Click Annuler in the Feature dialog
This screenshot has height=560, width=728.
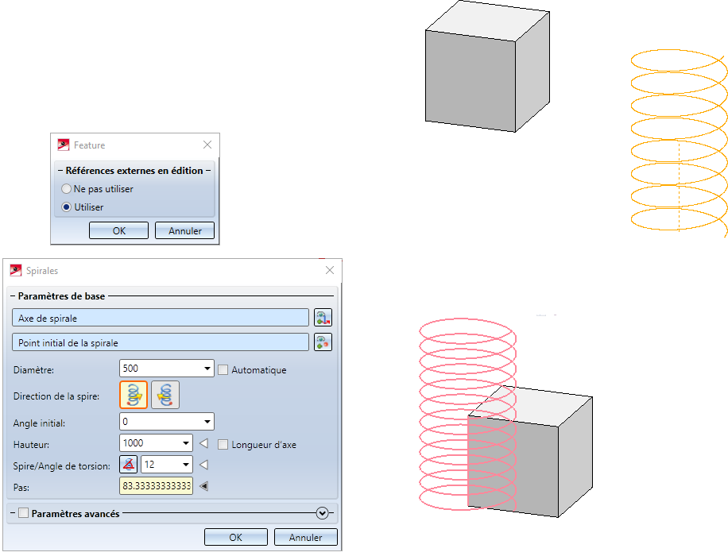coord(185,230)
